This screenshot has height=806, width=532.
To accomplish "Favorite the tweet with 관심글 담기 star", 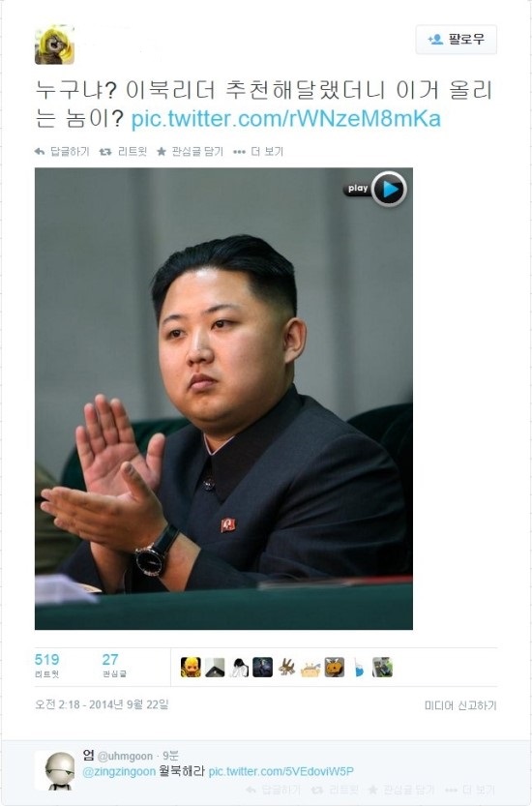I will 162,152.
